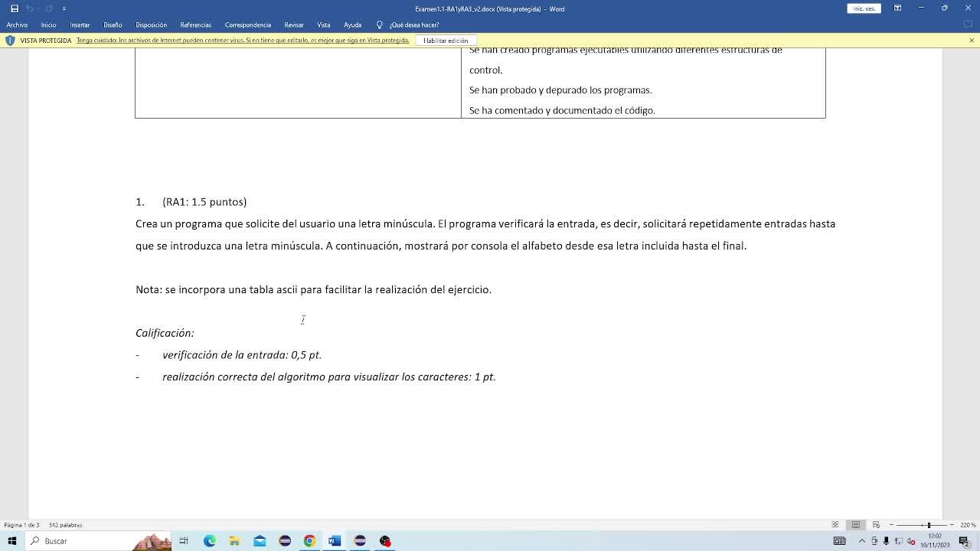Select the Web Layout view icon
980x551 pixels.
(x=876, y=525)
